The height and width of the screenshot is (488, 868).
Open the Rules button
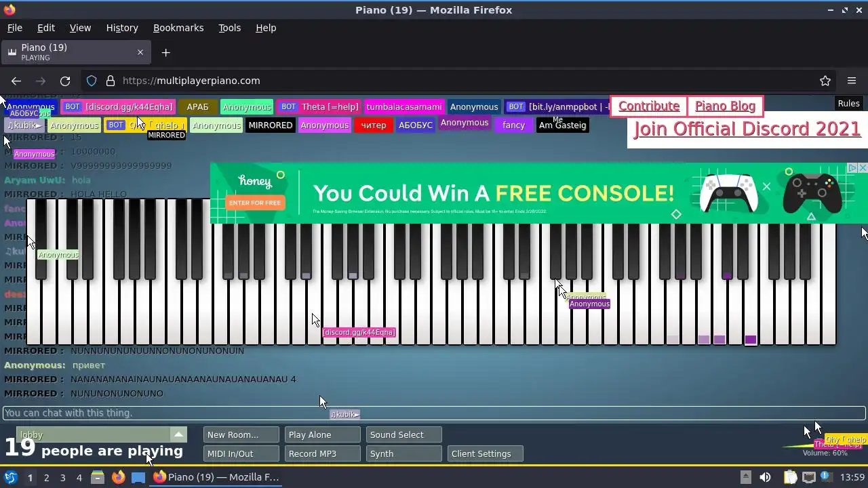click(x=848, y=104)
